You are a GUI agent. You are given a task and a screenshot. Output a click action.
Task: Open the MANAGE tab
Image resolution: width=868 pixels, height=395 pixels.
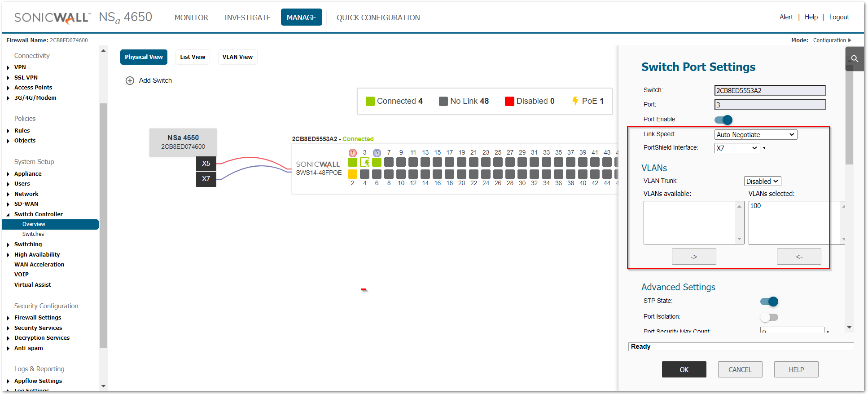pyautogui.click(x=302, y=17)
